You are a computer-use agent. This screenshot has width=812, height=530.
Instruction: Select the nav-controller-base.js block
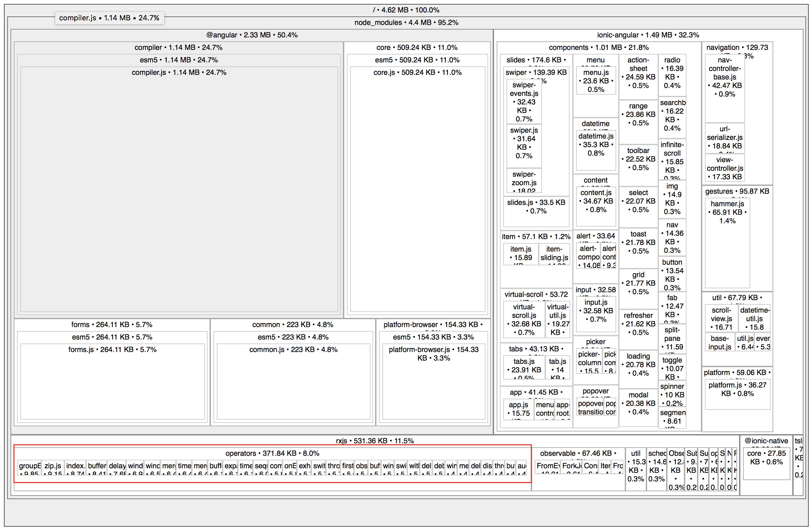click(724, 89)
